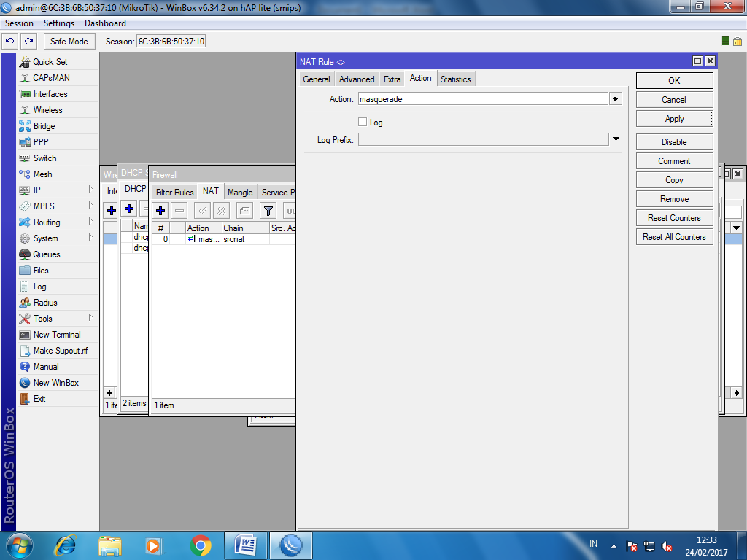The height and width of the screenshot is (560, 747).
Task: Expand the Log Prefix field arrow
Action: pos(616,139)
